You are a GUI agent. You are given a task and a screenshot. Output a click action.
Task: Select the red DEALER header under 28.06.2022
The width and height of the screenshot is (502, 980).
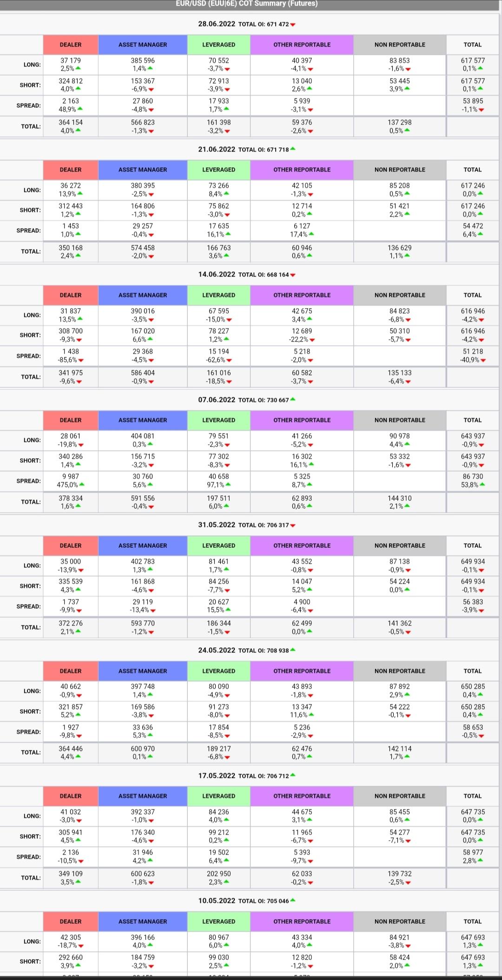click(x=71, y=45)
